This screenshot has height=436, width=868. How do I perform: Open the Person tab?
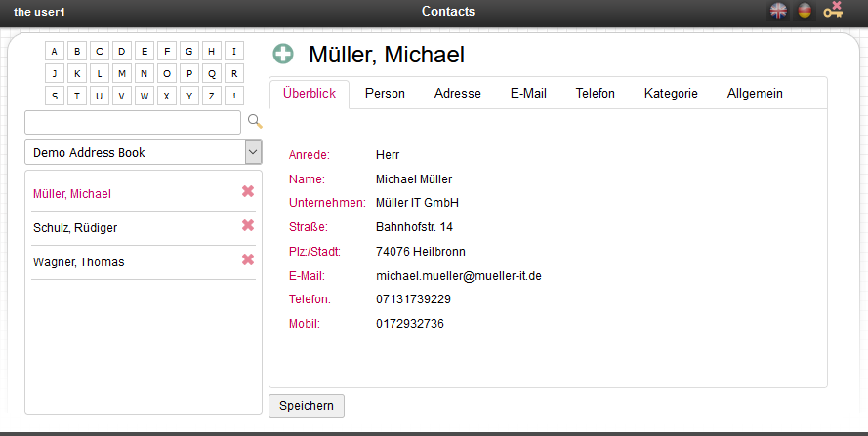tap(385, 93)
